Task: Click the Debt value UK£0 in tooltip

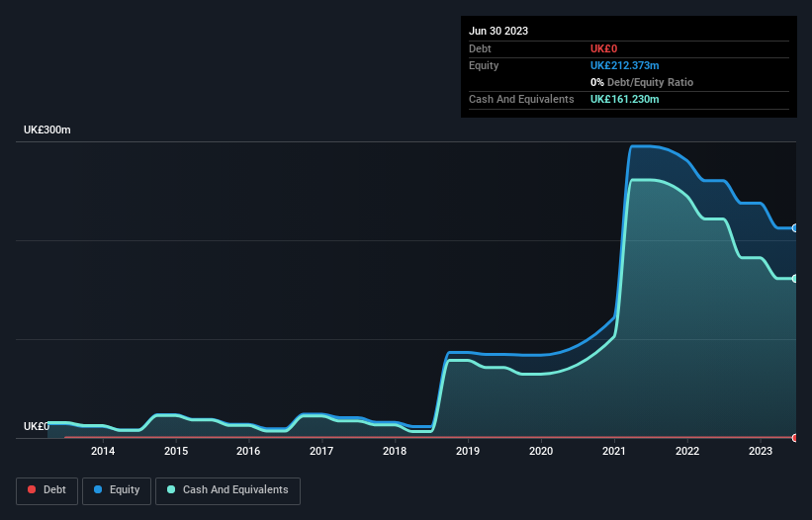Action: [604, 48]
